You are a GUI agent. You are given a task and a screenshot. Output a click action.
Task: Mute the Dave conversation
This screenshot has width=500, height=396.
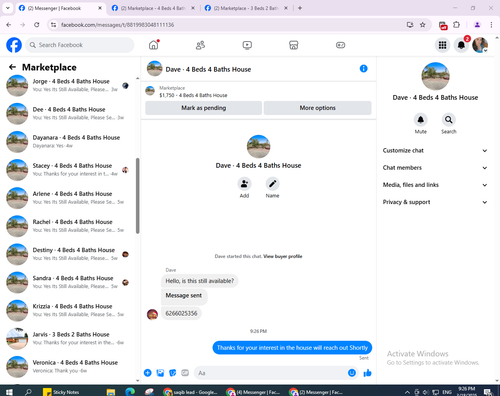click(421, 119)
